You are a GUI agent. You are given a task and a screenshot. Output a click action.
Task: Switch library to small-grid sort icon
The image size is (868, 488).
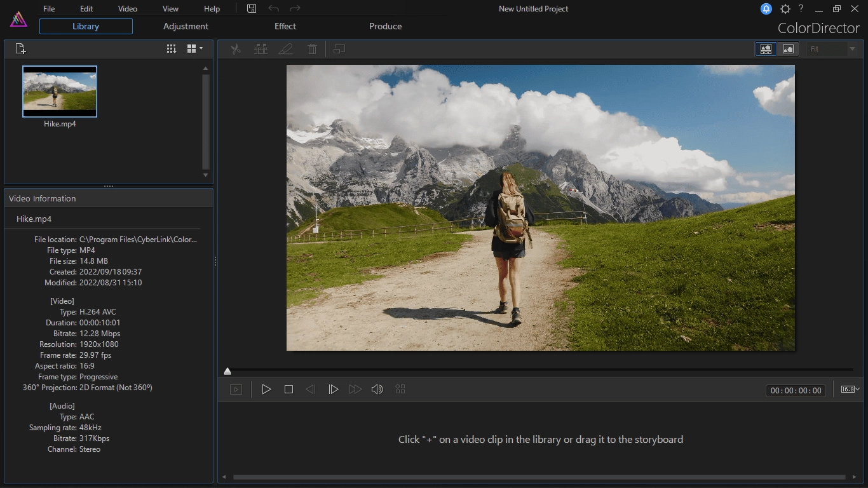(172, 48)
